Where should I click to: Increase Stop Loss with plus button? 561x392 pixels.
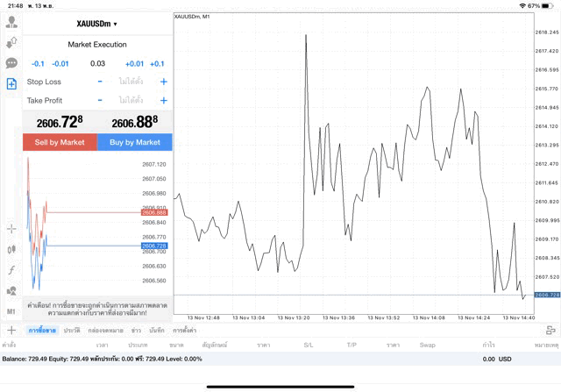(x=163, y=82)
